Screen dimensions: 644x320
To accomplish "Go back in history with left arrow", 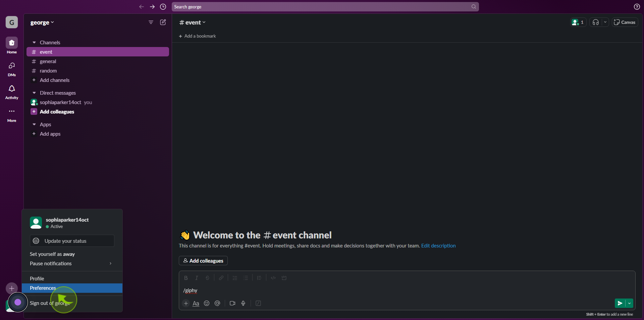I will (x=142, y=7).
